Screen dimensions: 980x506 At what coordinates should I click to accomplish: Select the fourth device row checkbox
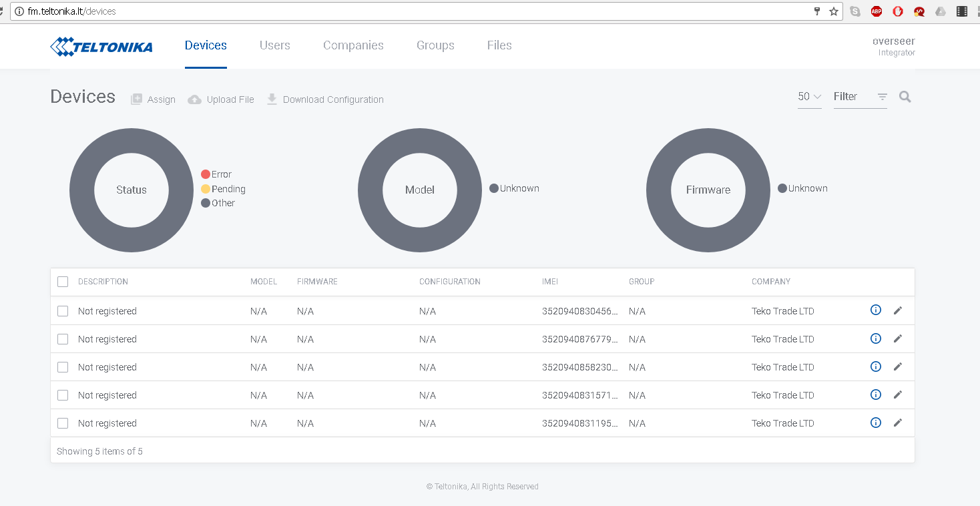click(63, 395)
